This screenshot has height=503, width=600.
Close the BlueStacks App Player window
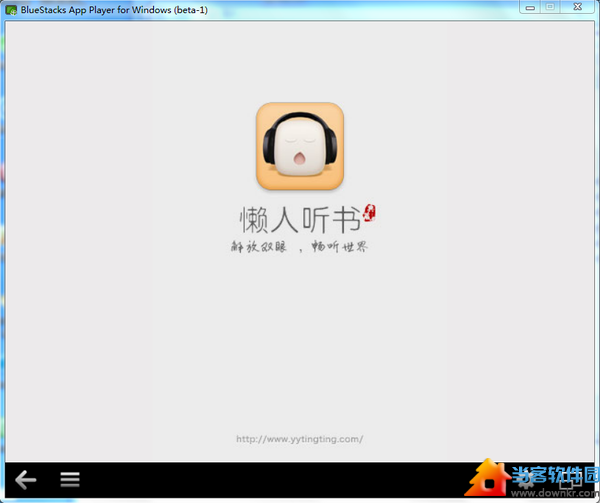click(578, 7)
